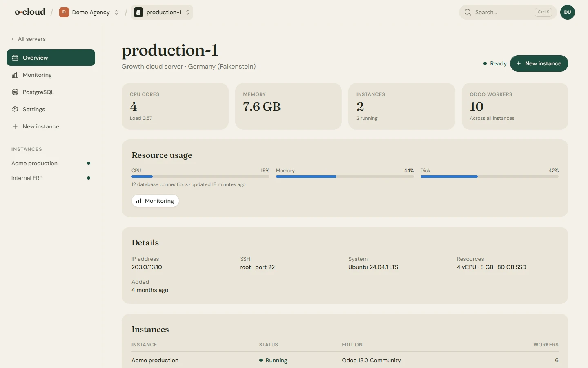Select New instance in the sidebar
The image size is (588, 368).
tap(51, 126)
